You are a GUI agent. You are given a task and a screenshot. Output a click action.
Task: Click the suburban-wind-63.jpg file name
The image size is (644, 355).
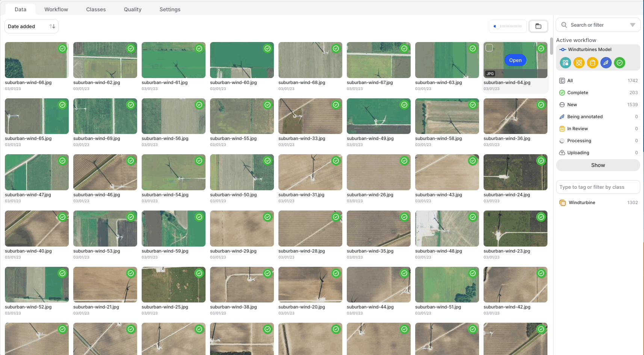click(x=438, y=83)
